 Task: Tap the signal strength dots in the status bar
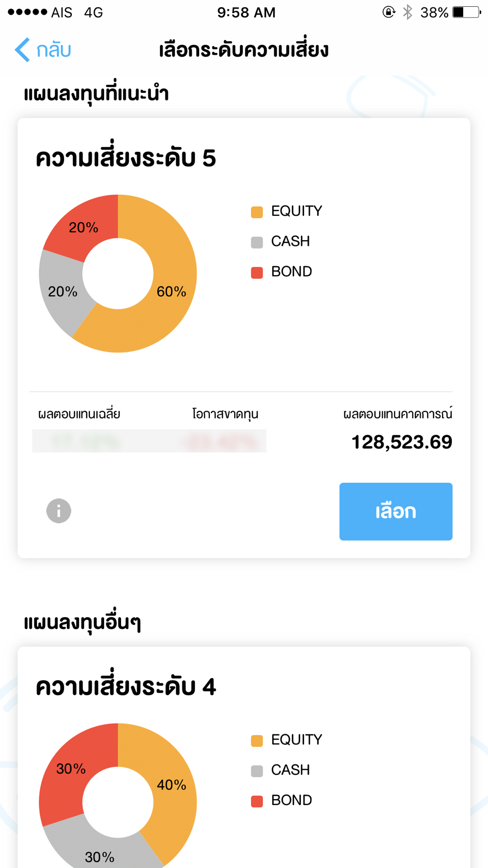coord(28,12)
